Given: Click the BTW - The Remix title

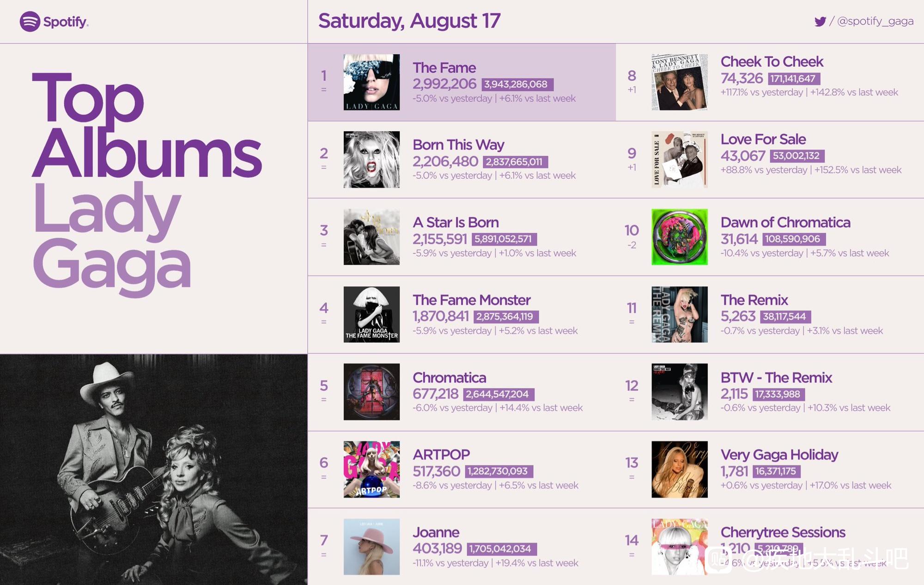Looking at the screenshot, I should pyautogui.click(x=776, y=378).
